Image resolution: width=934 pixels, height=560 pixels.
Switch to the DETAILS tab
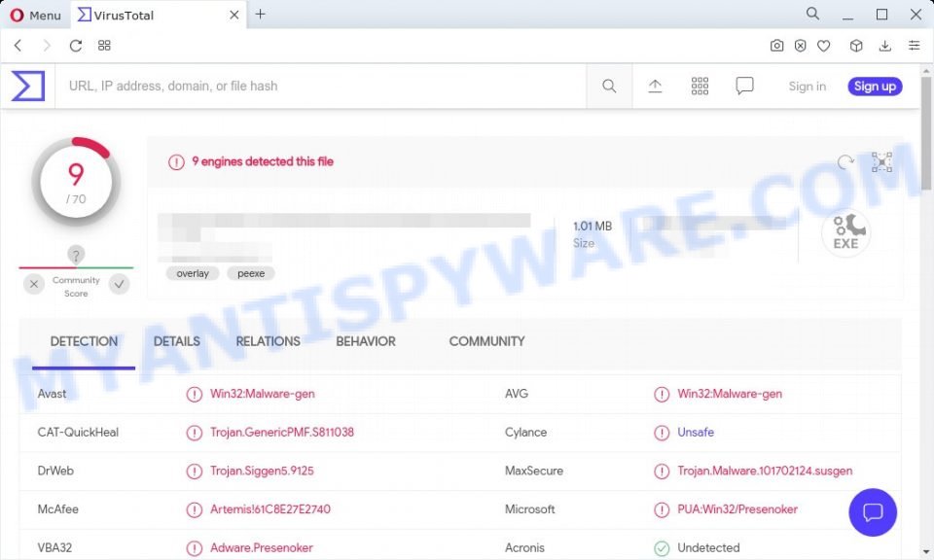177,341
